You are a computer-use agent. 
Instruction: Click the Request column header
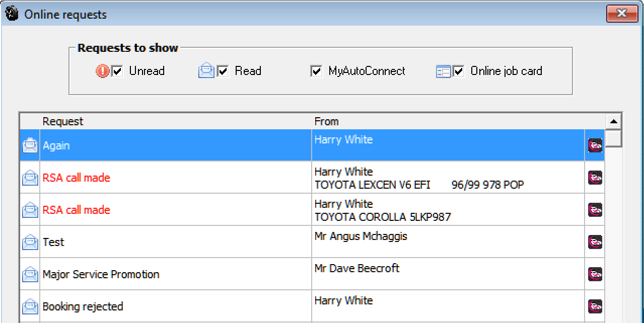(63, 121)
